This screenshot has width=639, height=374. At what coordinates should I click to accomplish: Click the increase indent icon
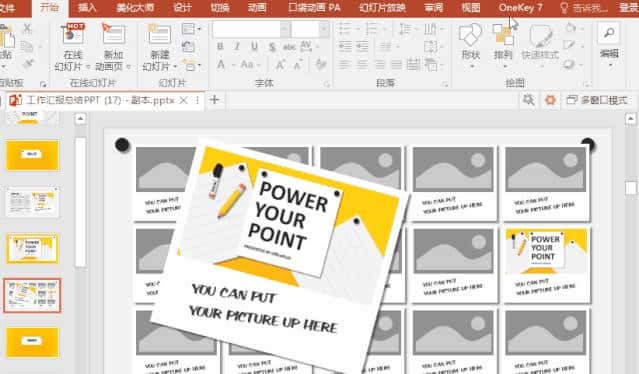tap(362, 46)
